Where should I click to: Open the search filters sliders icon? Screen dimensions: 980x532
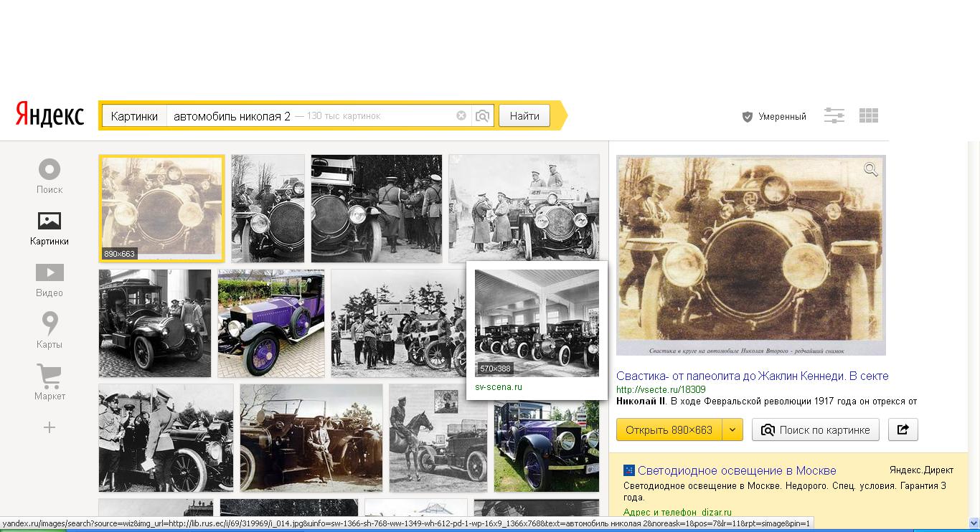[x=834, y=115]
